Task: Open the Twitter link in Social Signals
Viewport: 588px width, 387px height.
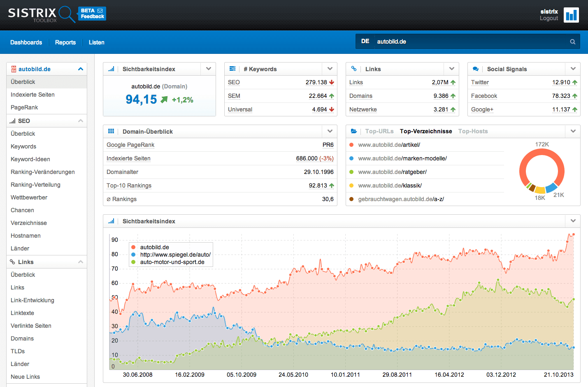Action: coord(480,82)
